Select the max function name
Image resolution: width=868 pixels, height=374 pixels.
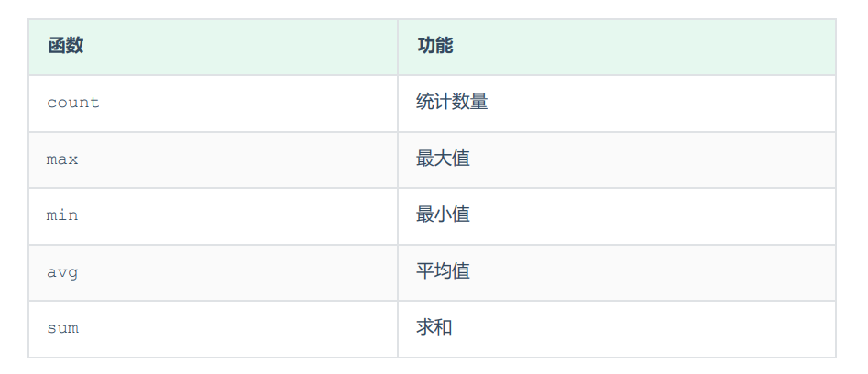click(62, 159)
